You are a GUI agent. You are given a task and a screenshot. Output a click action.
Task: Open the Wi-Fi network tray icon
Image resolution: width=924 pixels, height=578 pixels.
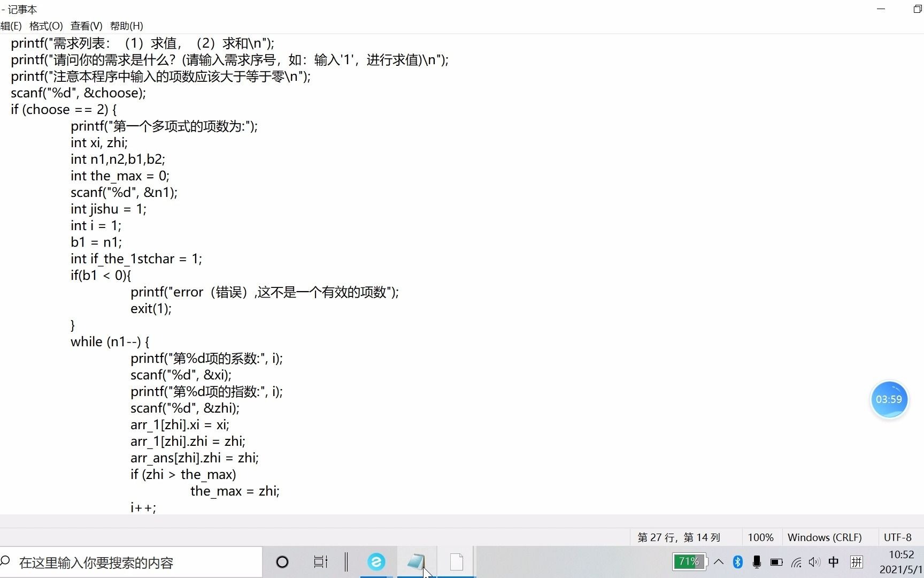point(796,562)
